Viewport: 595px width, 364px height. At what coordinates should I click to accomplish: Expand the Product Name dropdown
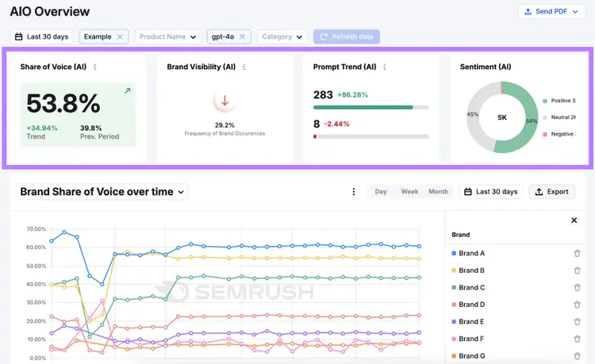(167, 36)
